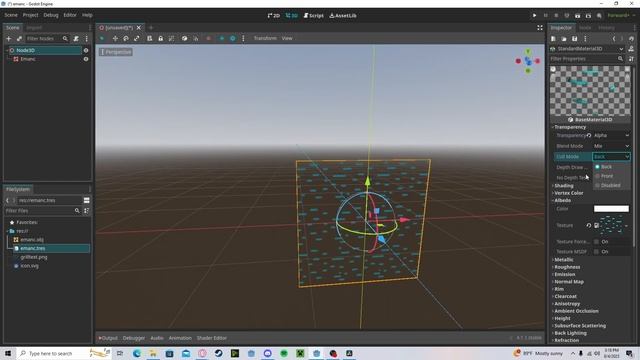The image size is (640, 360).
Task: Expand the viewport to distraction-free mode
Action: point(540,28)
